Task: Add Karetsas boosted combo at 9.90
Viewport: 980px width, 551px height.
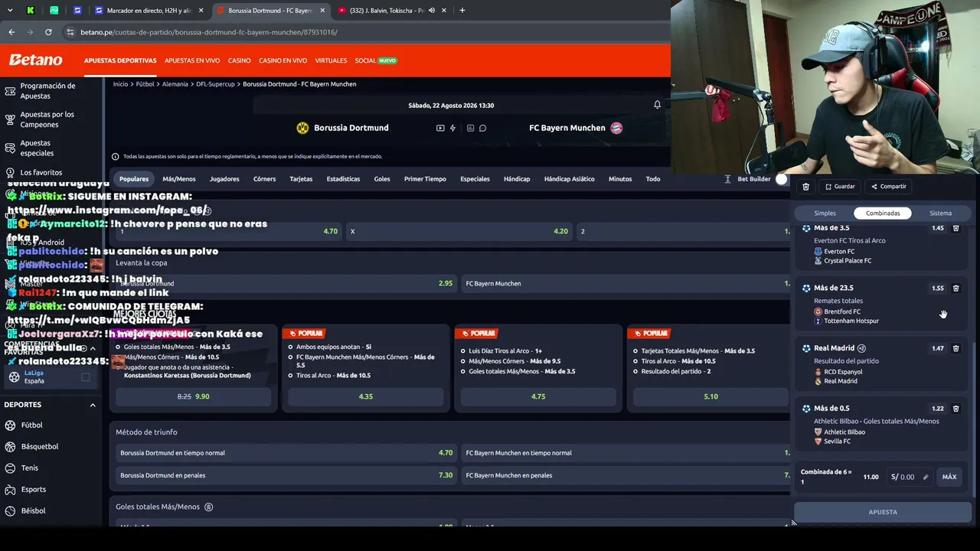Action: point(193,396)
